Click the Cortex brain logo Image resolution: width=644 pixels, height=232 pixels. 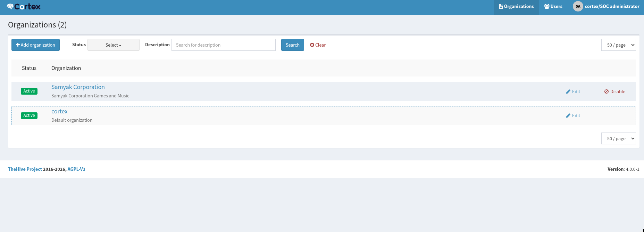[24, 7]
